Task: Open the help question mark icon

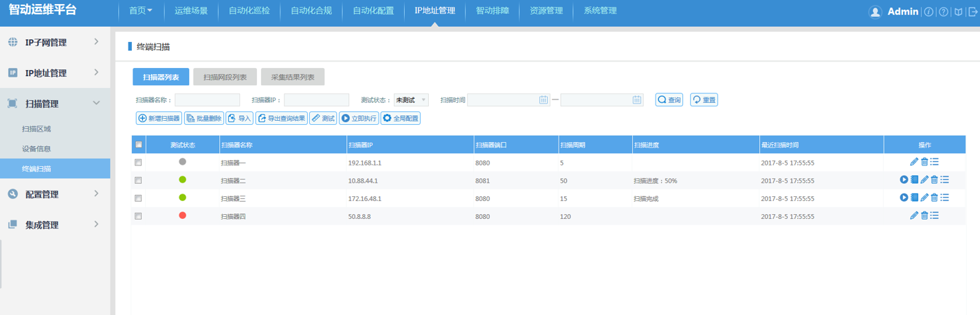Action: pos(943,12)
